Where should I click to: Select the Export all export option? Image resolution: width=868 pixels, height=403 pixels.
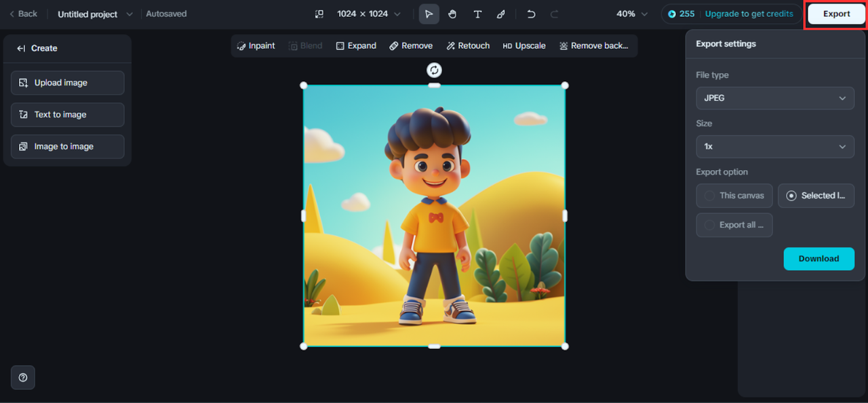[734, 225]
